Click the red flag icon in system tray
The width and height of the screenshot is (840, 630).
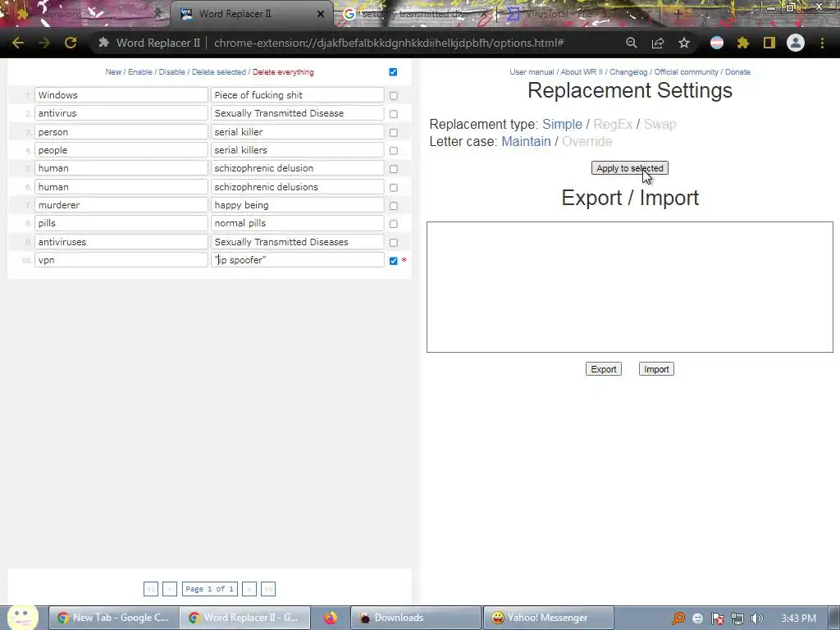[x=717, y=619]
